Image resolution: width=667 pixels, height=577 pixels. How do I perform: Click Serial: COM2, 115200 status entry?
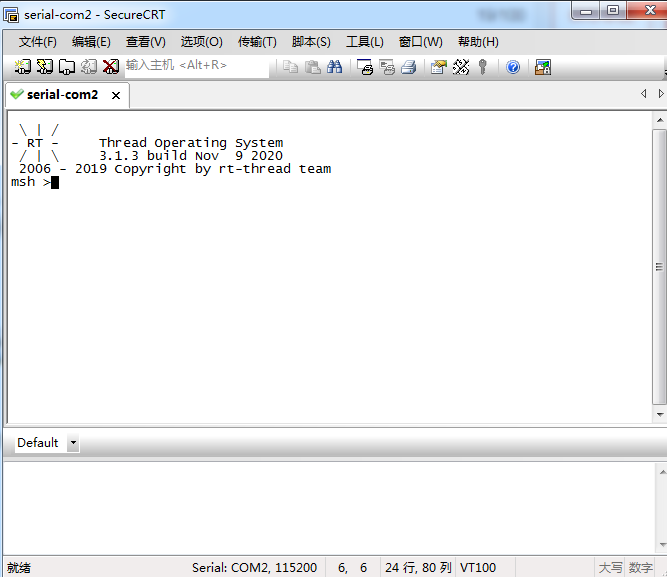[x=254, y=568]
